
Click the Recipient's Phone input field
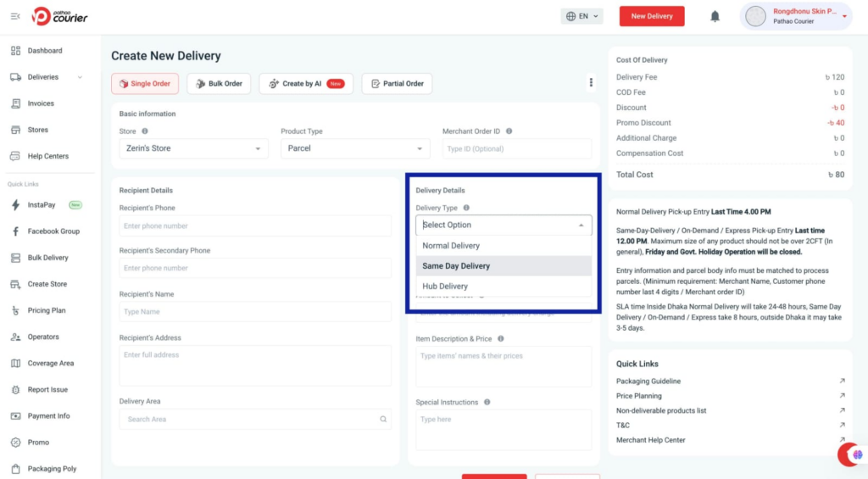[x=254, y=226]
